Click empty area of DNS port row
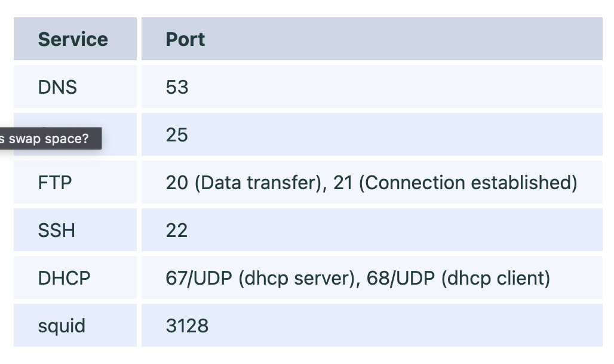 392,87
